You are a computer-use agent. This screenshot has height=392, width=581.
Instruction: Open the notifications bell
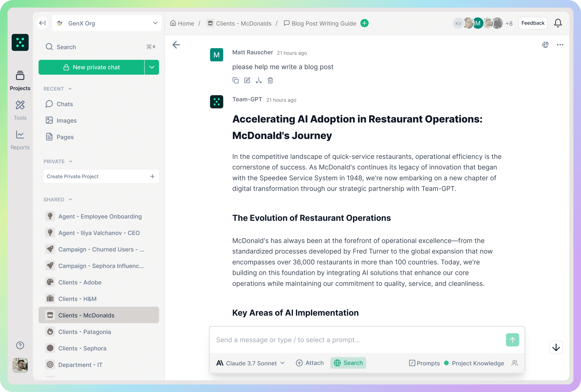558,23
